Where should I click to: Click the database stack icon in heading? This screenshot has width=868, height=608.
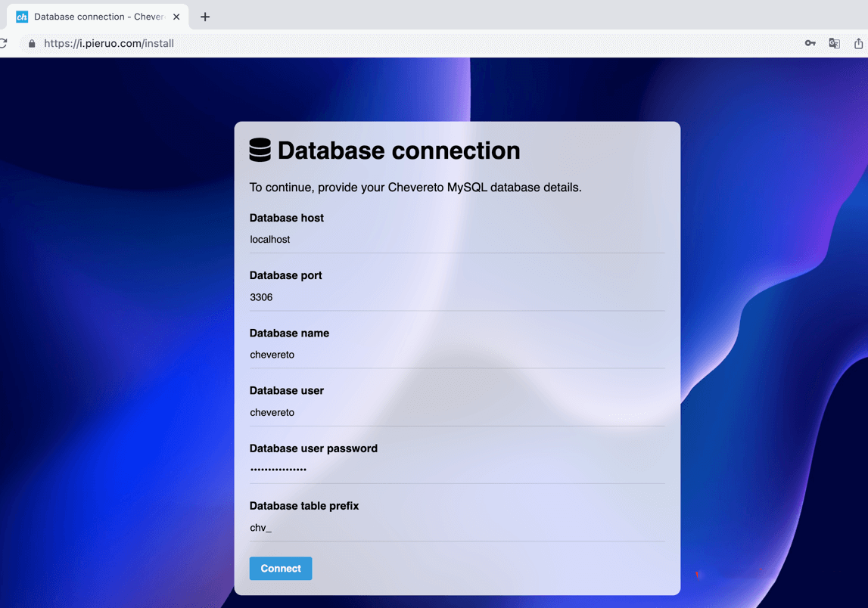coord(260,150)
